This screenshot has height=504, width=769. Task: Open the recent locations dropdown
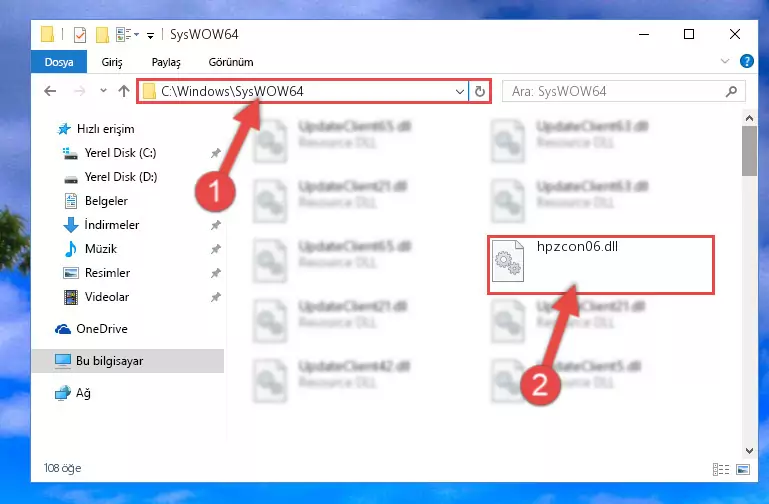(103, 91)
